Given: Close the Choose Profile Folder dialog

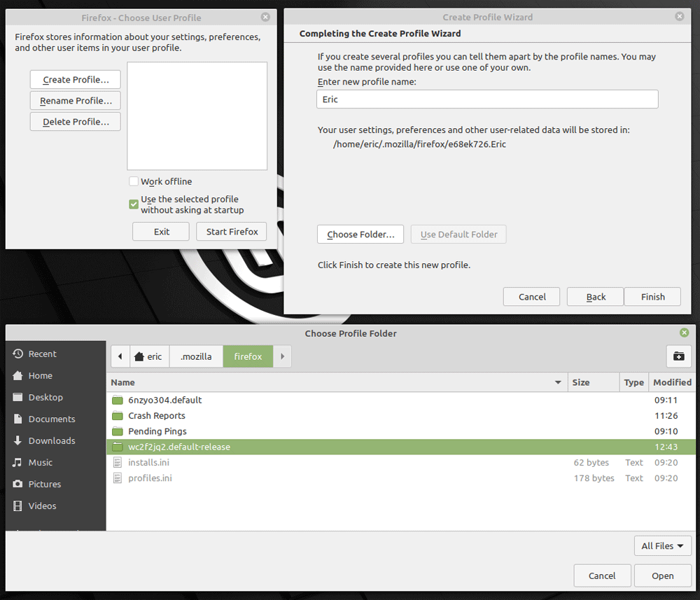Looking at the screenshot, I should coord(685,333).
